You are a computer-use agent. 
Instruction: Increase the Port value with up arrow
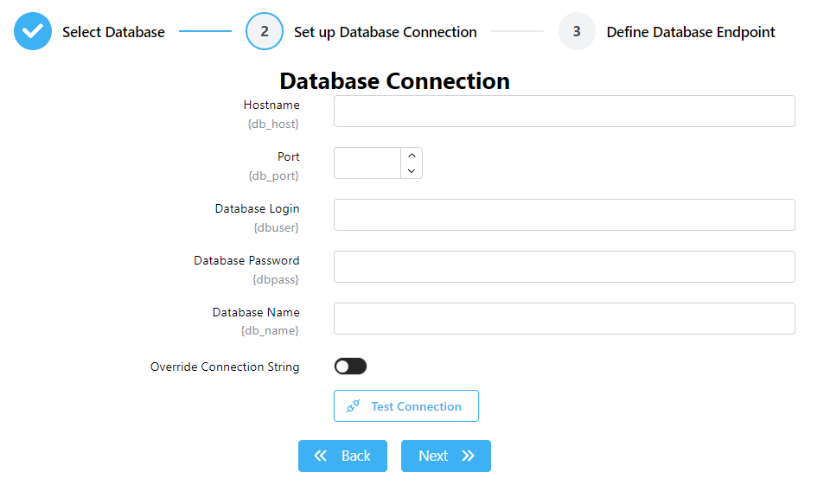coord(412,156)
